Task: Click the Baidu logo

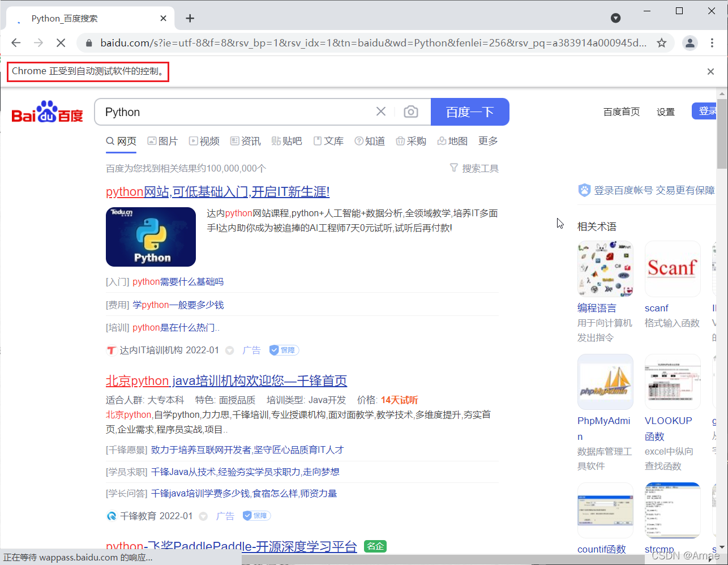Action: coord(48,112)
